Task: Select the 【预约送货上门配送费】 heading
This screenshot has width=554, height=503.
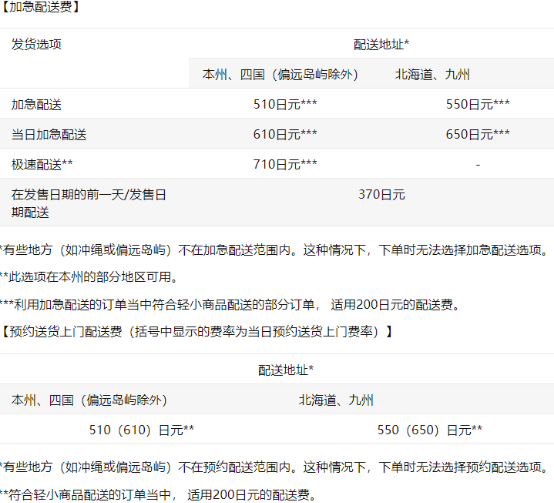Action: 197,331
